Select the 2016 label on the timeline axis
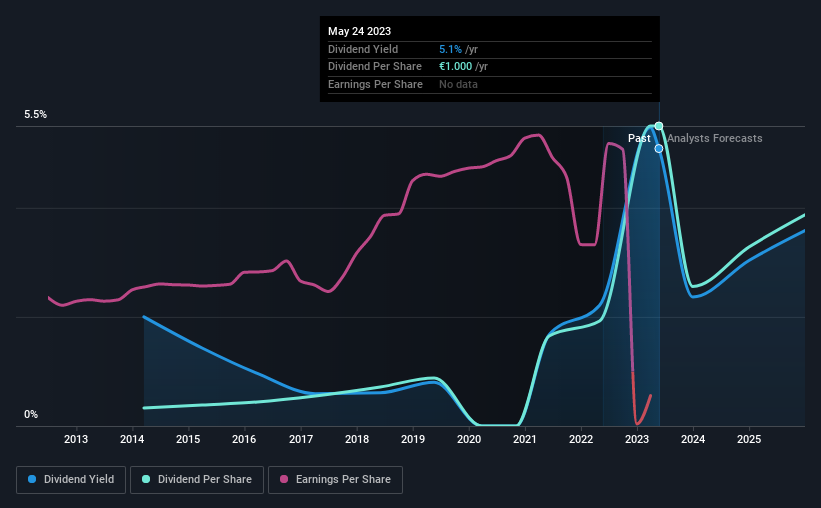The width and height of the screenshot is (821, 508). pyautogui.click(x=244, y=439)
